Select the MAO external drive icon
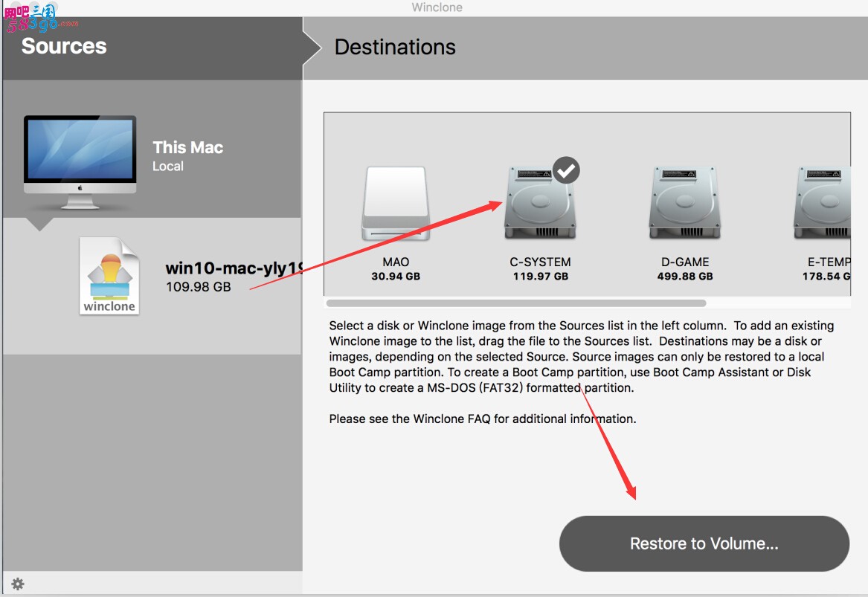Screen dimensions: 868x597 coord(396,203)
